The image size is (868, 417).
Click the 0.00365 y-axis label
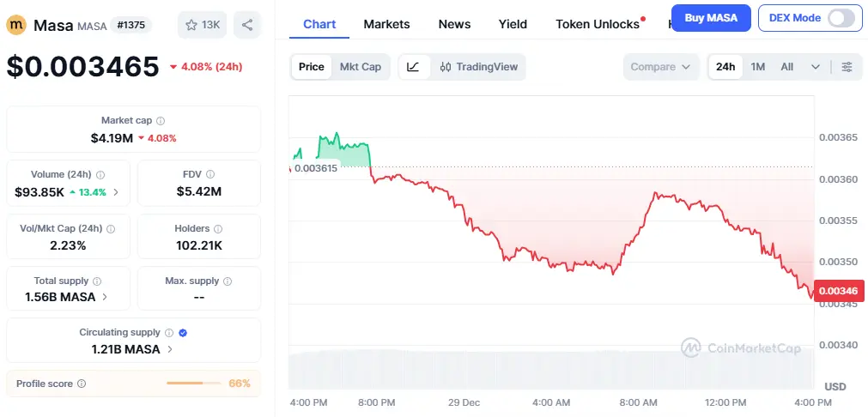[x=839, y=137]
